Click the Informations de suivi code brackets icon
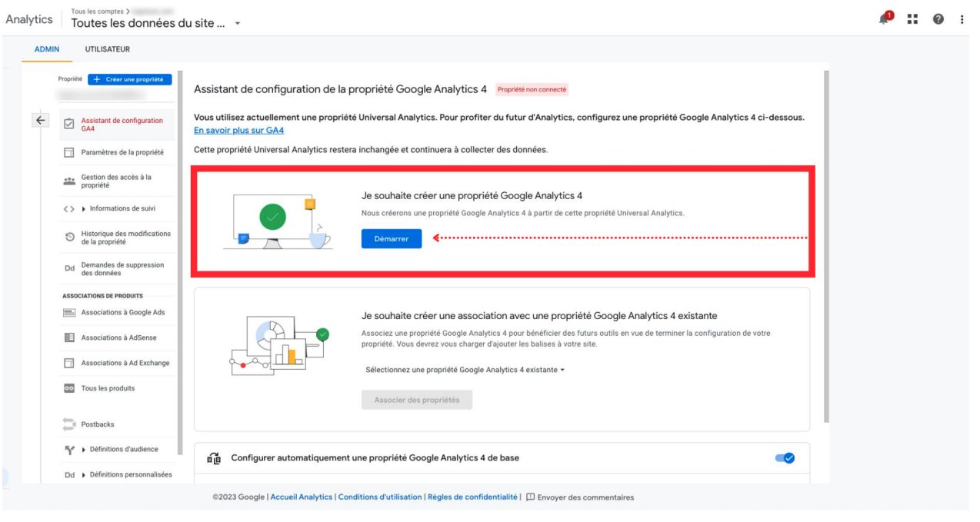The width and height of the screenshot is (980, 522). coord(68,209)
